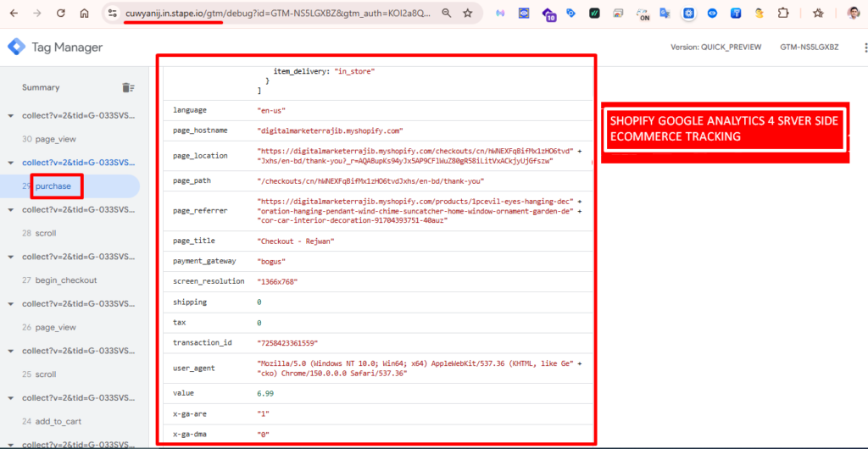The height and width of the screenshot is (449, 868).
Task: Click the language row key
Action: [189, 110]
